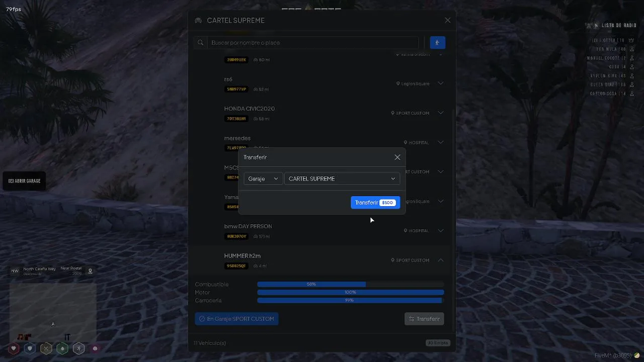Expand the M5CS vehicle row chevron
This screenshot has height=362, width=644.
(440, 172)
